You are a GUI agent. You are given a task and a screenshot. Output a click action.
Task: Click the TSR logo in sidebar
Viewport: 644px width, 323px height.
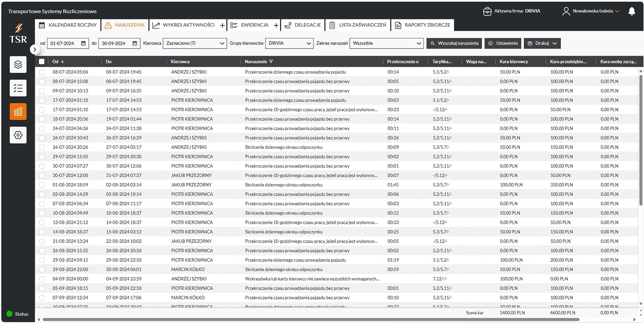(18, 33)
